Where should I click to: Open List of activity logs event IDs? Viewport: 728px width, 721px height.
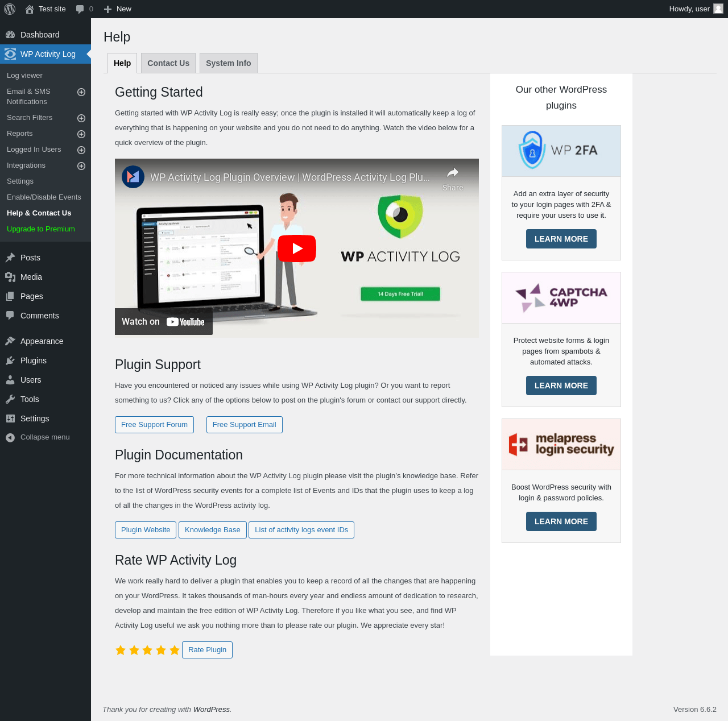coord(301,530)
